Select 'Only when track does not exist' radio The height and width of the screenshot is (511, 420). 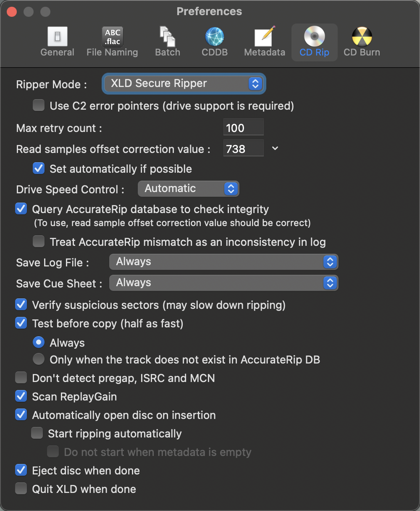(39, 359)
